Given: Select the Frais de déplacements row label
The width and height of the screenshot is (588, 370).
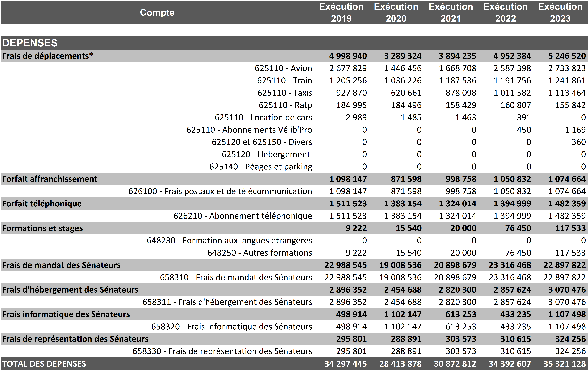Looking at the screenshot, I should point(48,56).
